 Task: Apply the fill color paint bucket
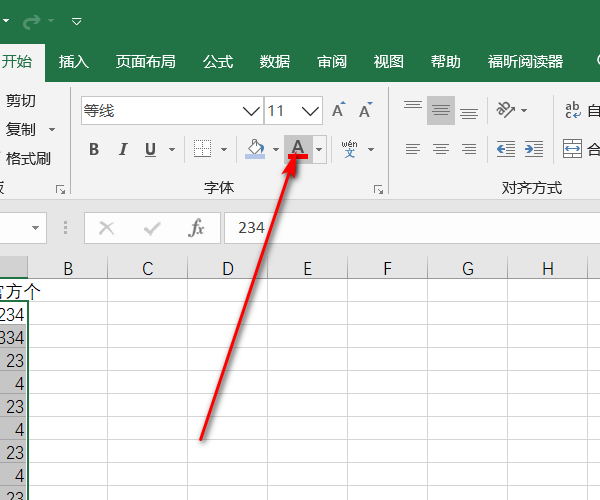[255, 149]
